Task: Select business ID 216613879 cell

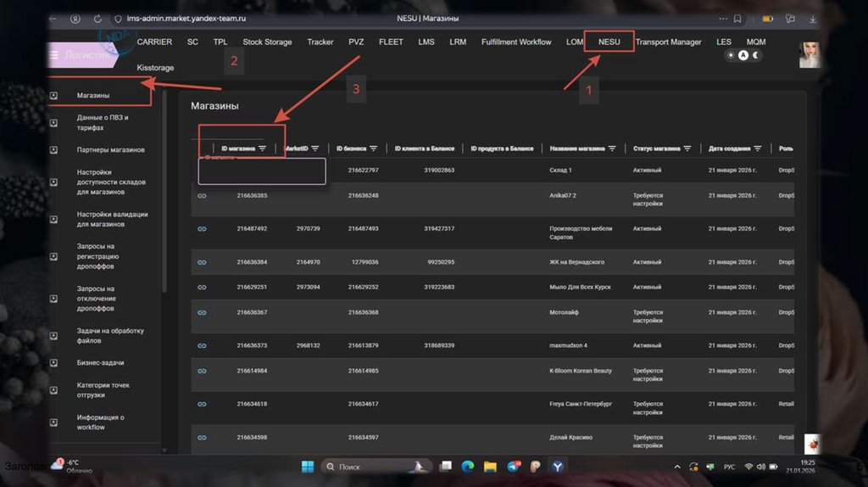Action: [363, 345]
